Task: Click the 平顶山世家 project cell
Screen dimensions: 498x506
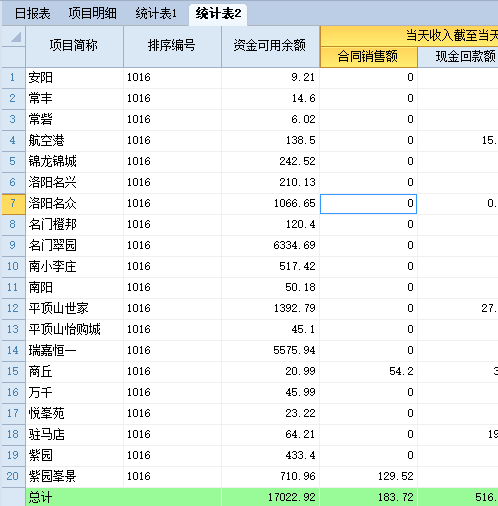Action: coord(74,309)
